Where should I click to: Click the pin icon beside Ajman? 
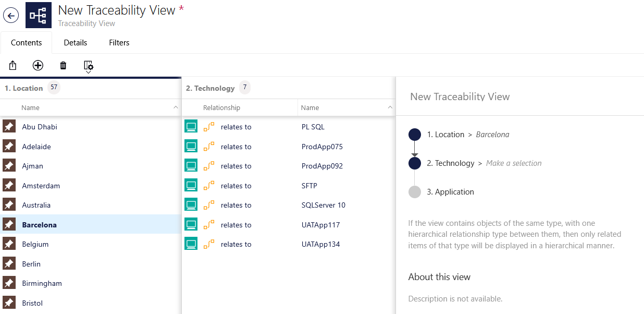tap(9, 166)
